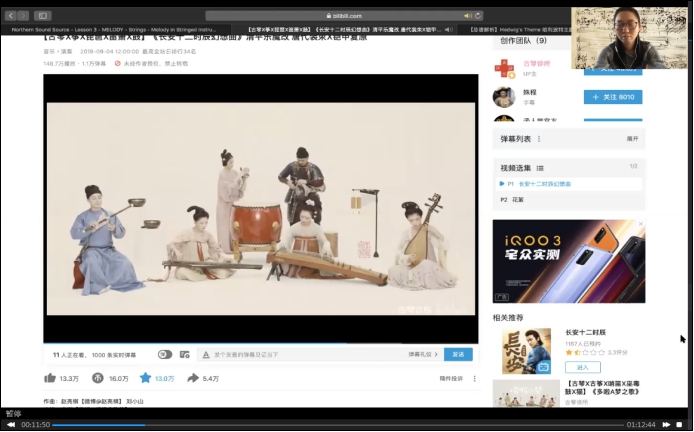
Task: Fast-forward with the recording player's forward button
Action: [666, 424]
